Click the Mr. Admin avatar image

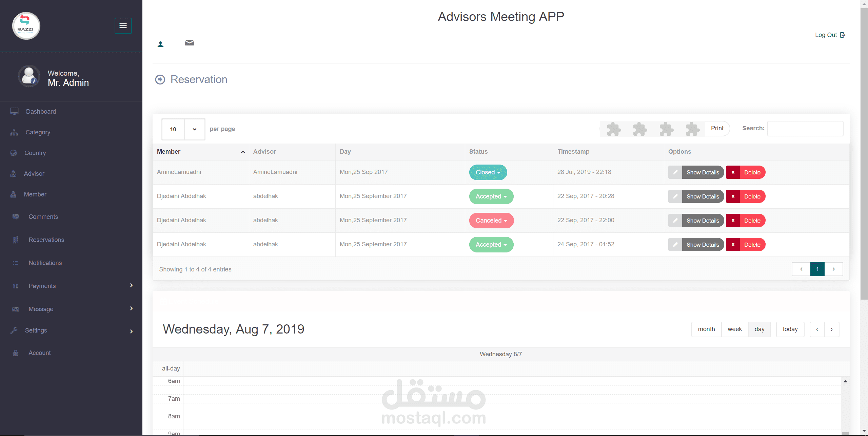coord(29,76)
